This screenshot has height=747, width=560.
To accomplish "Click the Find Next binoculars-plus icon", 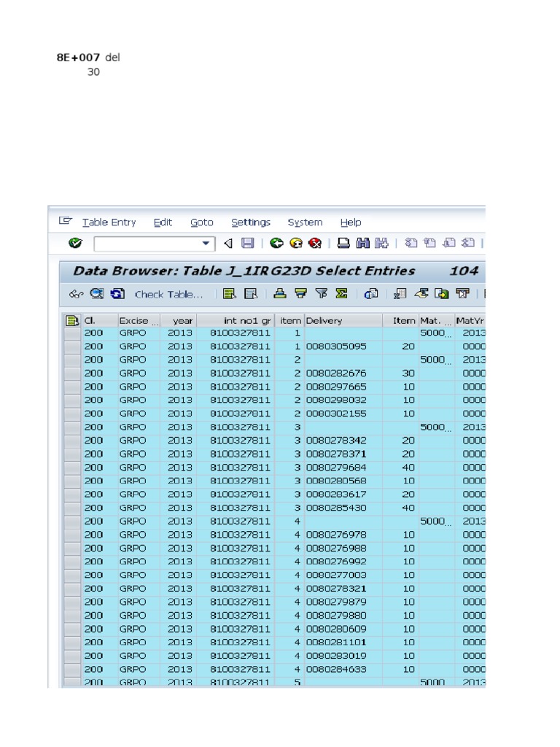I will click(381, 244).
